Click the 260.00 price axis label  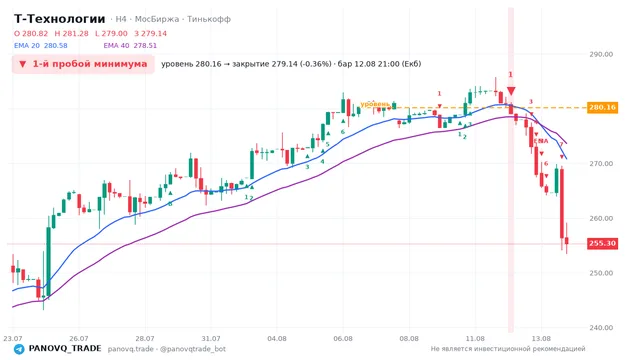pos(601,218)
